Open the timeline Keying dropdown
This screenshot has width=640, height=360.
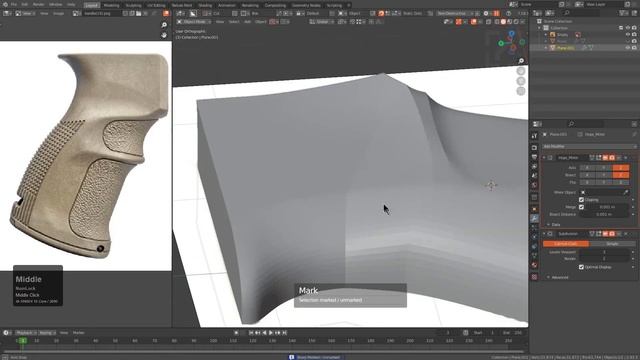pos(47,333)
